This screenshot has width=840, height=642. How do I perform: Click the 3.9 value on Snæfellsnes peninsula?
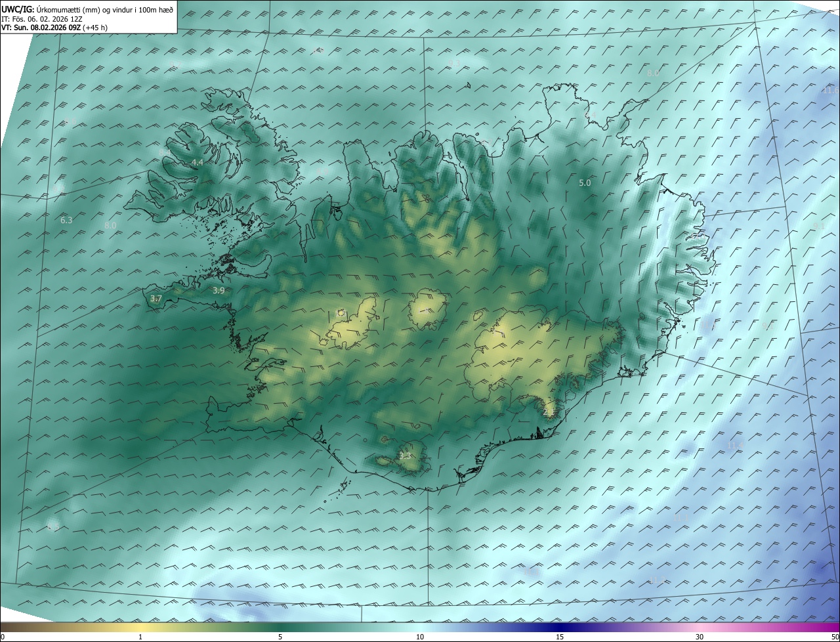coord(219,290)
